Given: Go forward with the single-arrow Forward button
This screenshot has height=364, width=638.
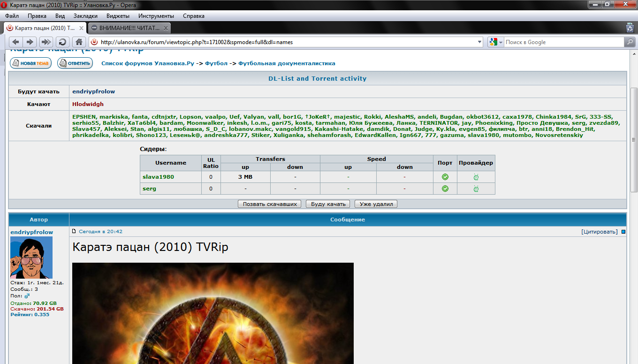Looking at the screenshot, I should pos(30,42).
